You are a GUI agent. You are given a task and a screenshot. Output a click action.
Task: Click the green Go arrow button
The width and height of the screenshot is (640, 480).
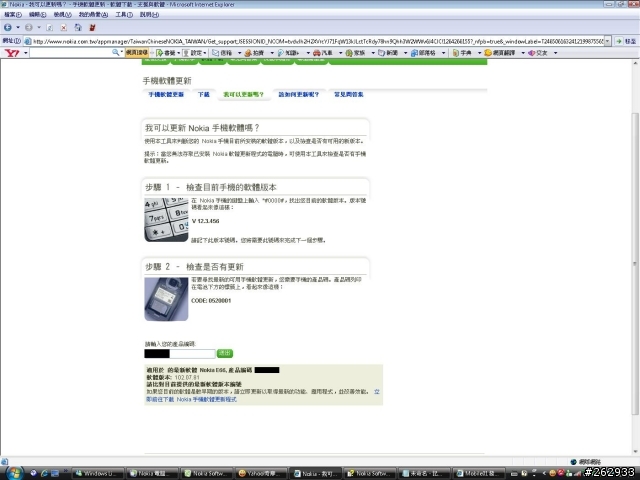click(619, 41)
